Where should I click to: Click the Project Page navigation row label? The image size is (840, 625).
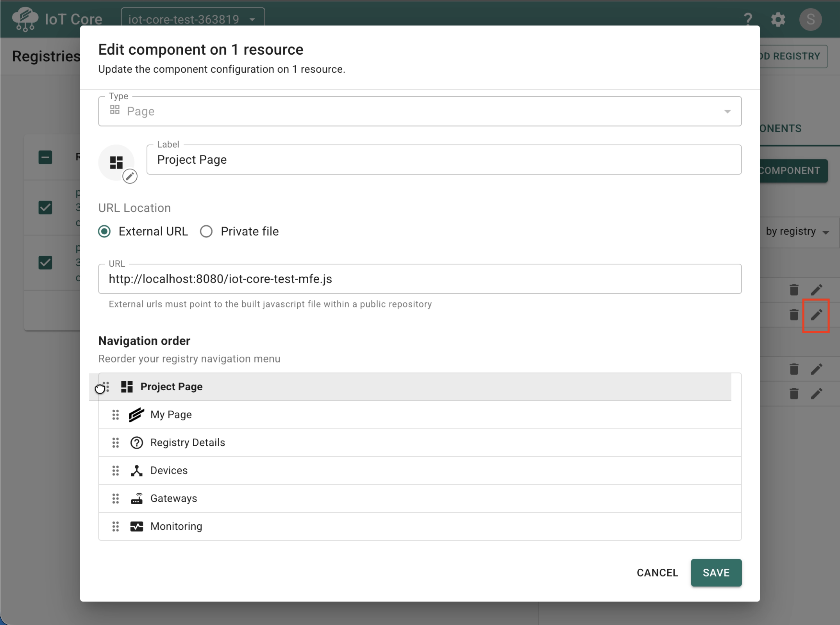point(172,387)
